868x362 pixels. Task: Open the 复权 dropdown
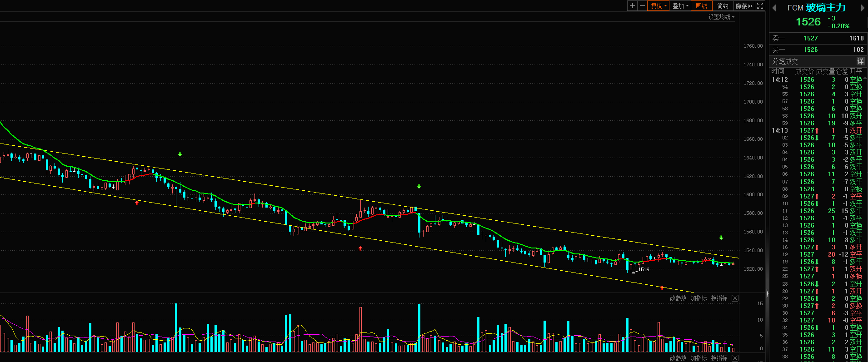(x=658, y=6)
